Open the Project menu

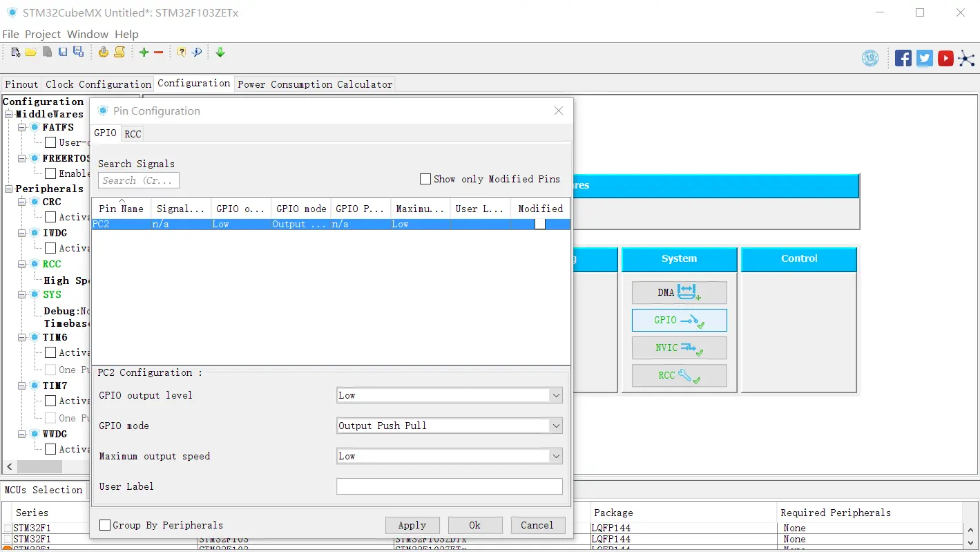[43, 34]
